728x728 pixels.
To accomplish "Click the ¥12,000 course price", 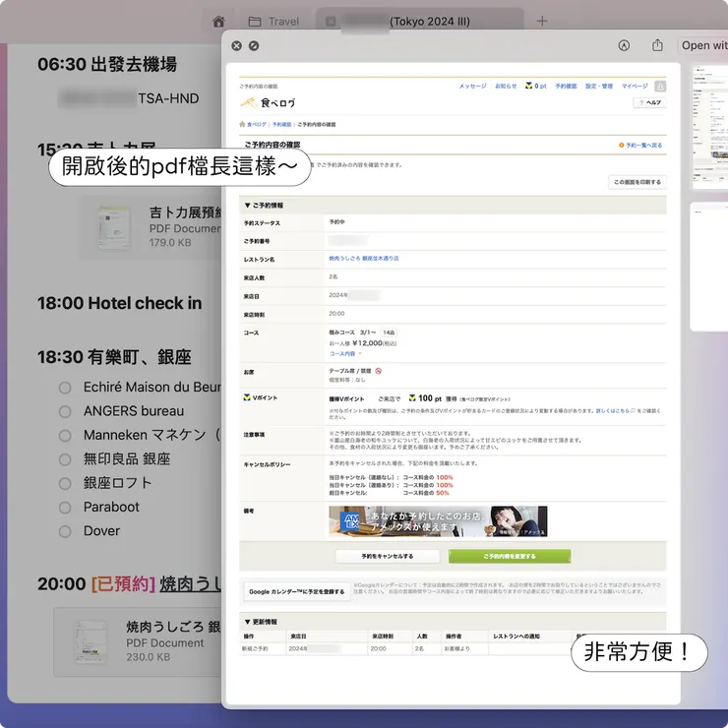I will pos(367,343).
